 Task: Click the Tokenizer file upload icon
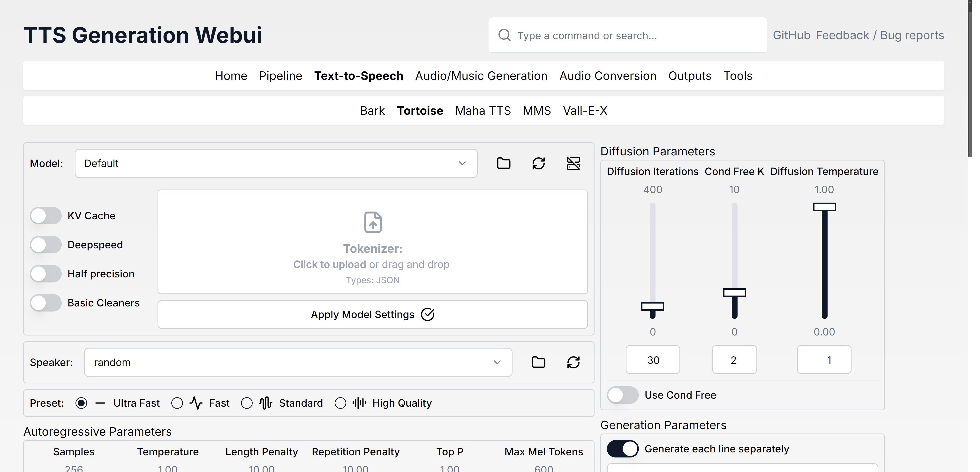pyautogui.click(x=373, y=222)
